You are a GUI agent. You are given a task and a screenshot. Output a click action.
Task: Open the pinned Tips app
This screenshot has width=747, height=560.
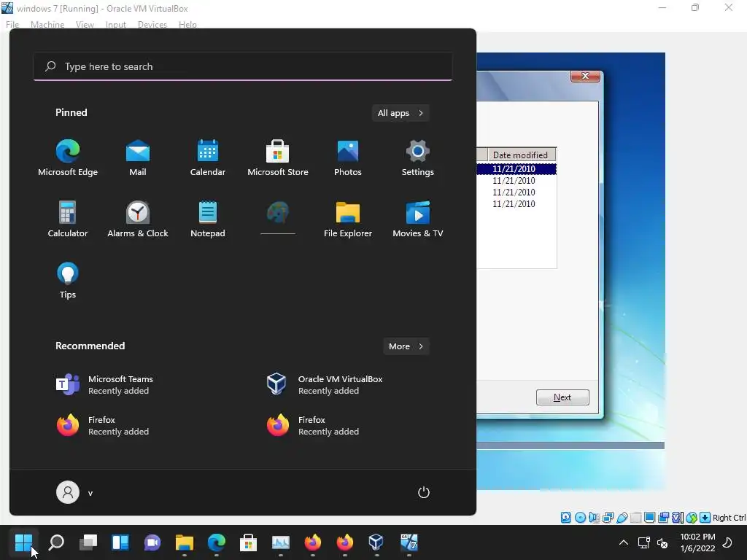(68, 281)
